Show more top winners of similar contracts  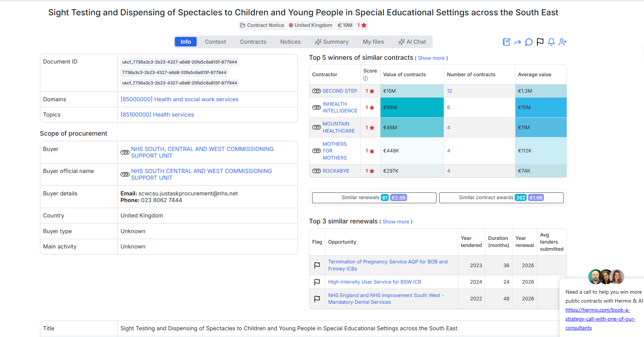431,58
